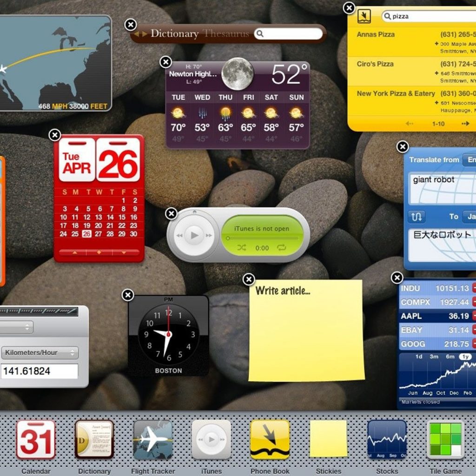Select the 6m range in Stocks chart
This screenshot has width=476, height=476.
tap(450, 357)
